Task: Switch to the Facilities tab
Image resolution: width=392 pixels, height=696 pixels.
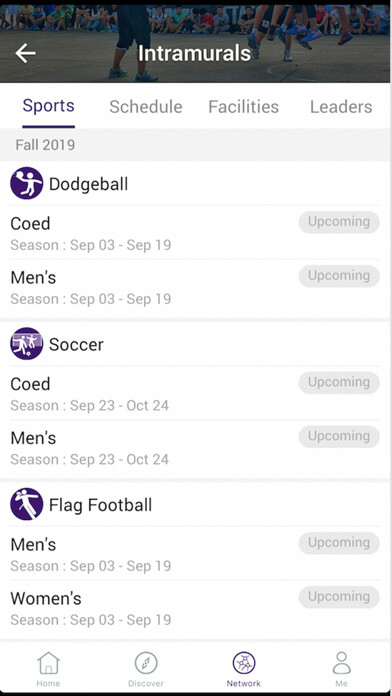Action: (x=244, y=107)
